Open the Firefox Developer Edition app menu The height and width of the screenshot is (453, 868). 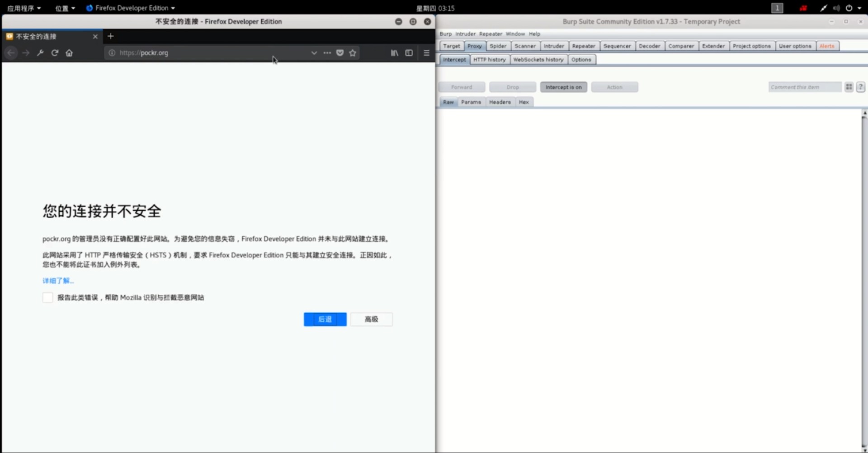click(x=130, y=8)
